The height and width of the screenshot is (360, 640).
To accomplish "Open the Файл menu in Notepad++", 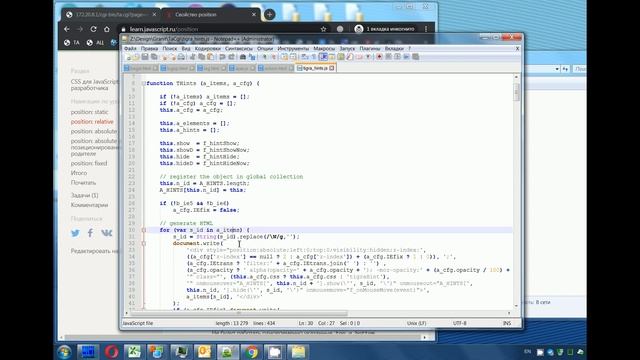I will tap(130, 49).
